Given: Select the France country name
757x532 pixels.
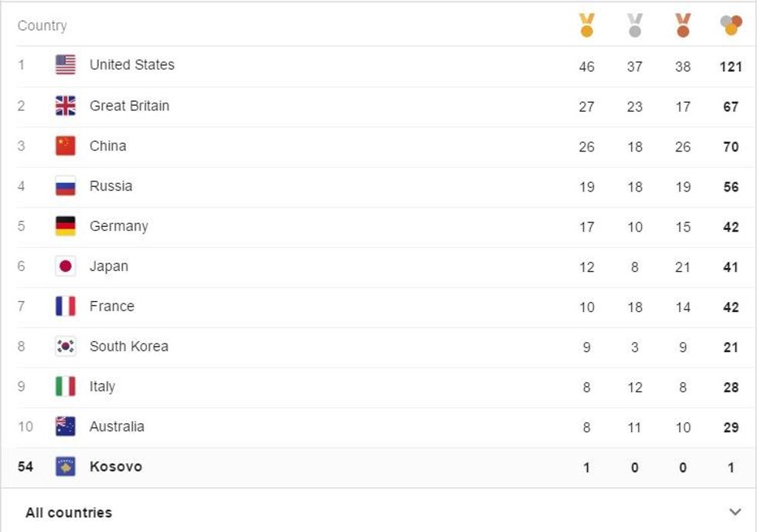Looking at the screenshot, I should coord(111,307).
